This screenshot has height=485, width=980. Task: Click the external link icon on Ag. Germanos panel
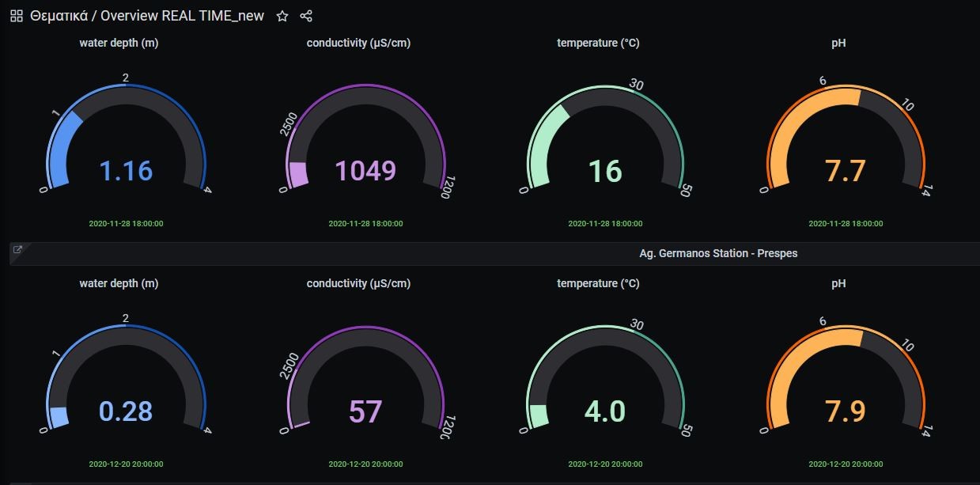17,249
